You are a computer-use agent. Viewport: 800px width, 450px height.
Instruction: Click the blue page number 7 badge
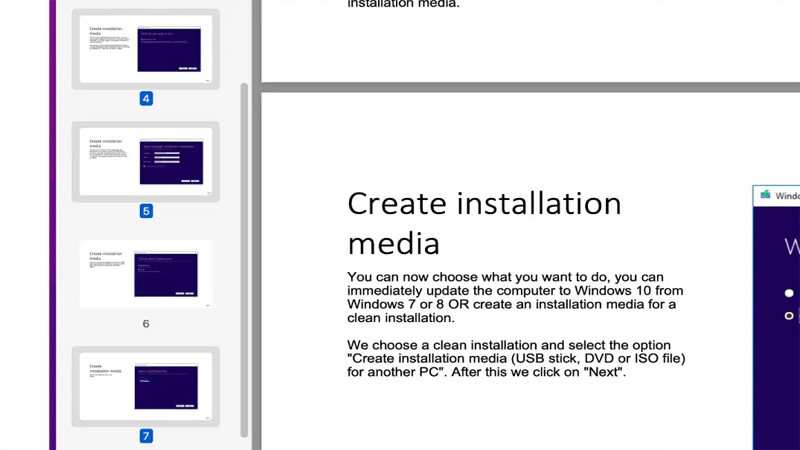click(x=146, y=436)
